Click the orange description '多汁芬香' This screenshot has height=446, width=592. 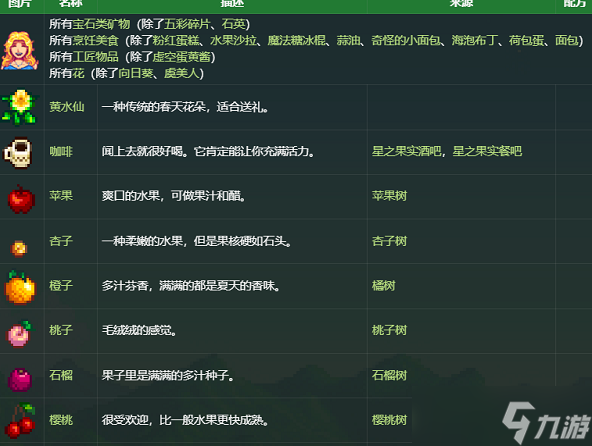pos(125,286)
